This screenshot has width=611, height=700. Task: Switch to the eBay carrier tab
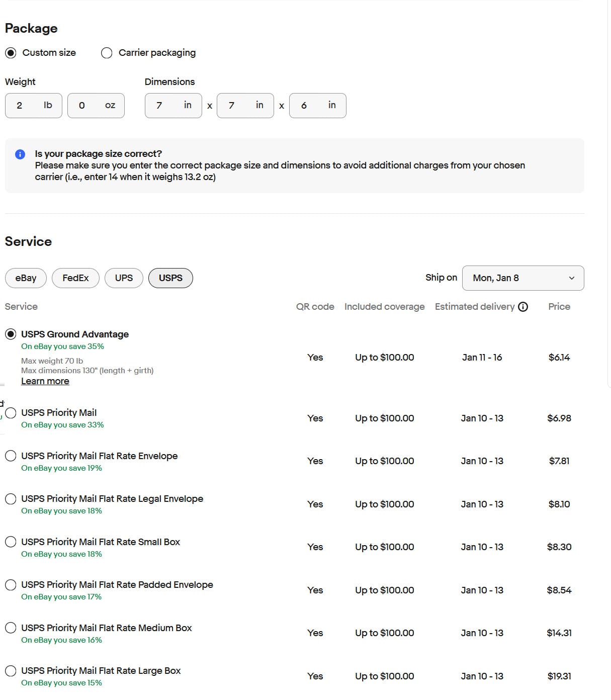tap(26, 278)
